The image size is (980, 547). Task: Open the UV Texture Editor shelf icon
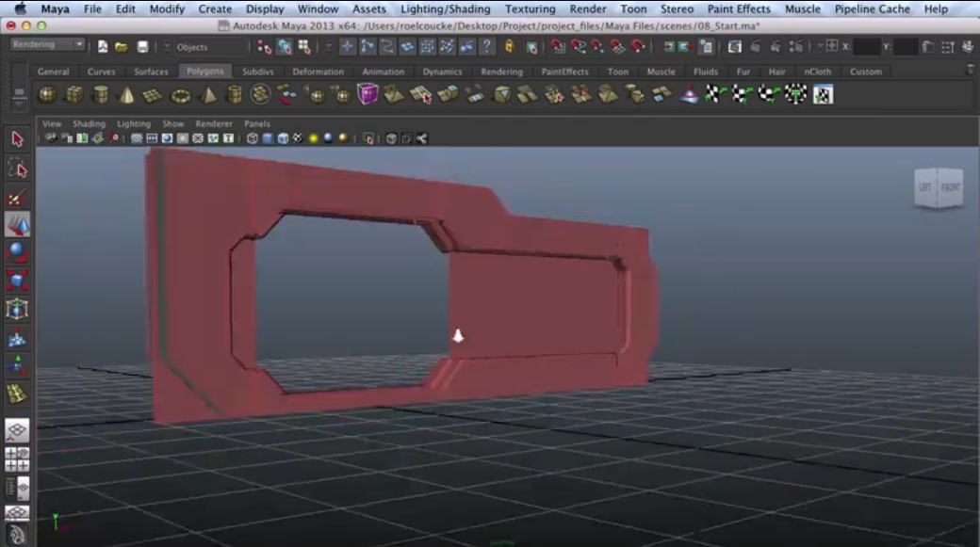[x=823, y=95]
